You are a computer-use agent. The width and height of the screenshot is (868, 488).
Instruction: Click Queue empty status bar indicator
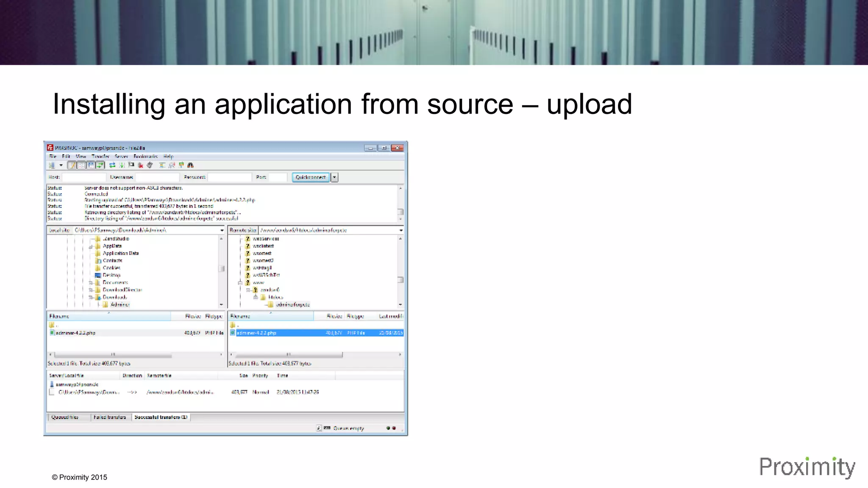(x=348, y=429)
